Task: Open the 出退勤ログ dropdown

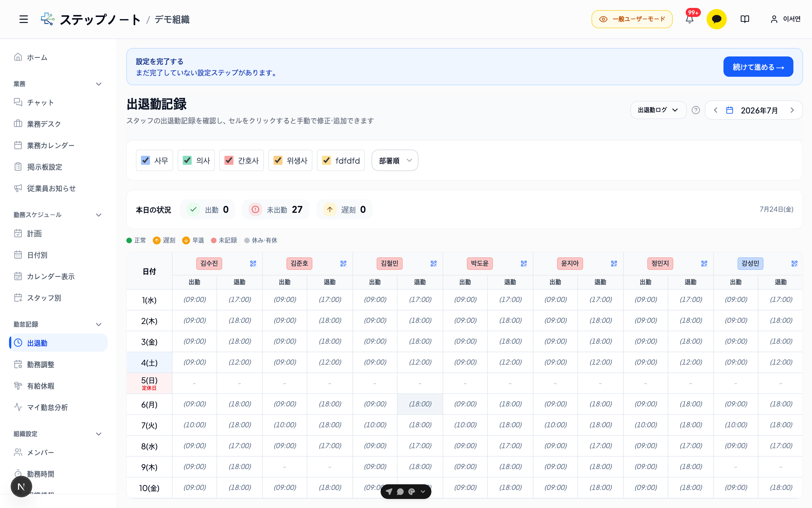Action: click(x=658, y=110)
